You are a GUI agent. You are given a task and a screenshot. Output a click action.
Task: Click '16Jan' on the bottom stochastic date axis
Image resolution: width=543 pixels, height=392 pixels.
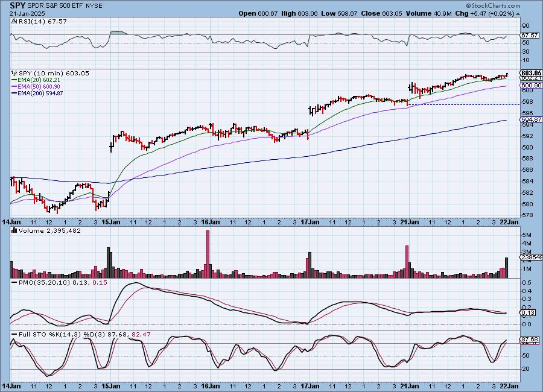(210, 386)
